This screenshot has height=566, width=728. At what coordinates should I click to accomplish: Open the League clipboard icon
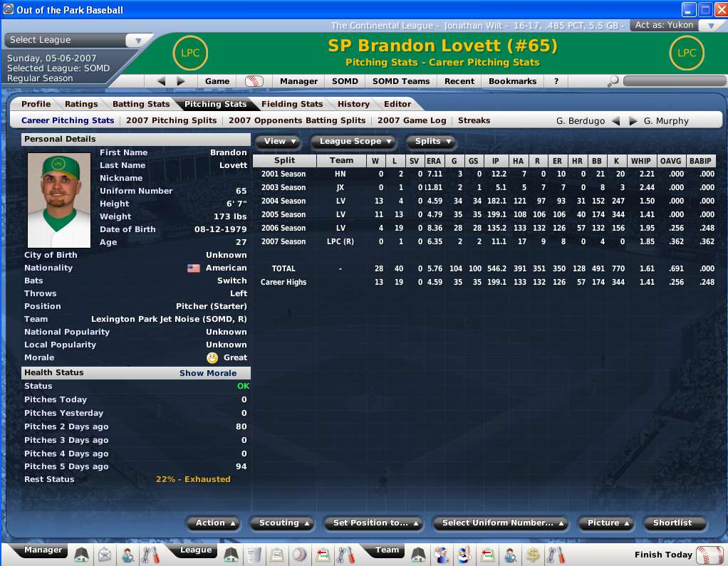(x=277, y=555)
